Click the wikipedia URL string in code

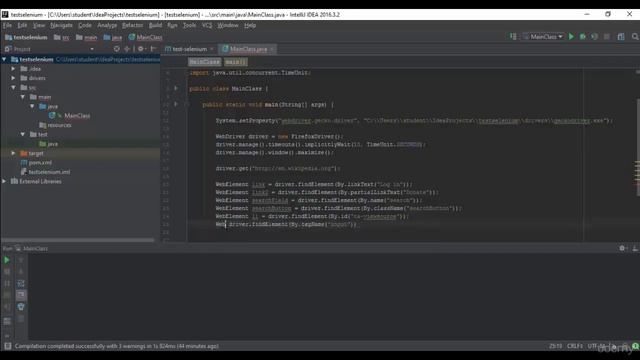[x=294, y=168]
